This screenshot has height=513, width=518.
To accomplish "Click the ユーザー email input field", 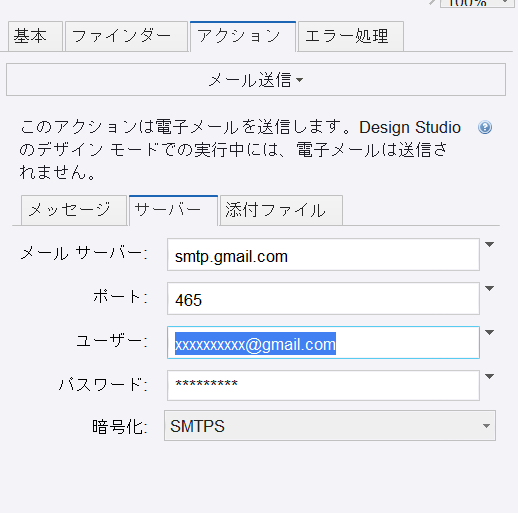I will click(323, 343).
